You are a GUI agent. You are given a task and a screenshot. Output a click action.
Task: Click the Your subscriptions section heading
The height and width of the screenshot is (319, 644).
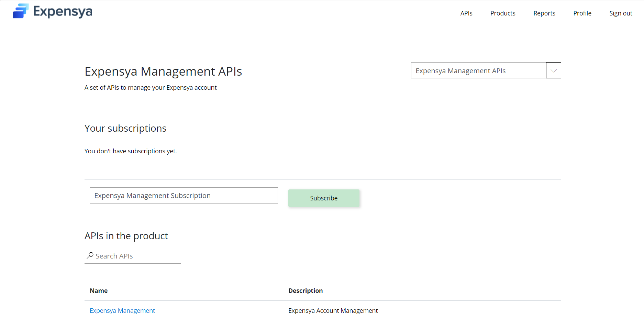(125, 128)
